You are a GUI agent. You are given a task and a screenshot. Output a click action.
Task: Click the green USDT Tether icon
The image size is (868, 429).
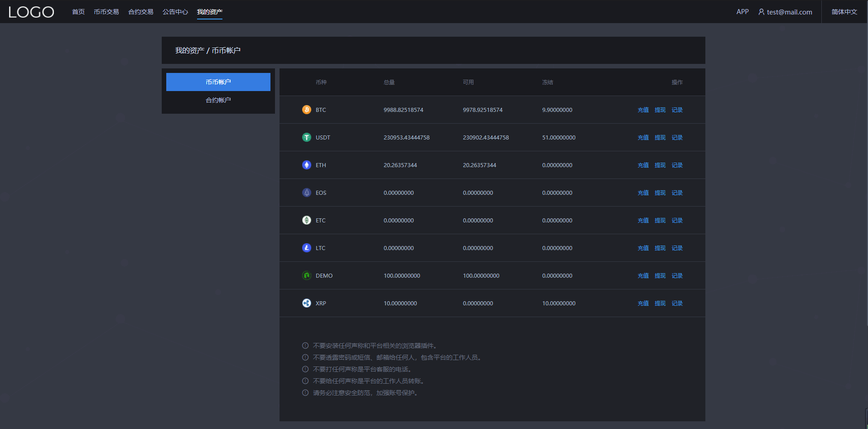click(x=307, y=137)
